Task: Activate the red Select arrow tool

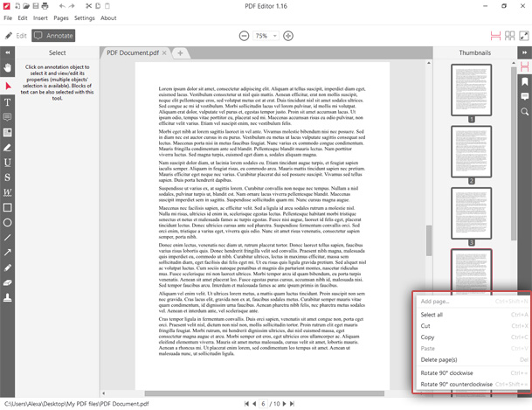Action: [8, 86]
